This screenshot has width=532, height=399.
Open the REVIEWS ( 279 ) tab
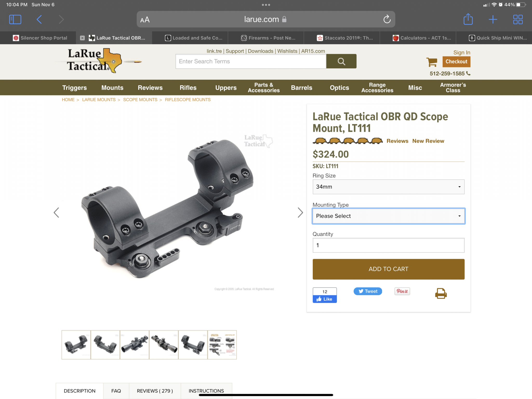155,391
